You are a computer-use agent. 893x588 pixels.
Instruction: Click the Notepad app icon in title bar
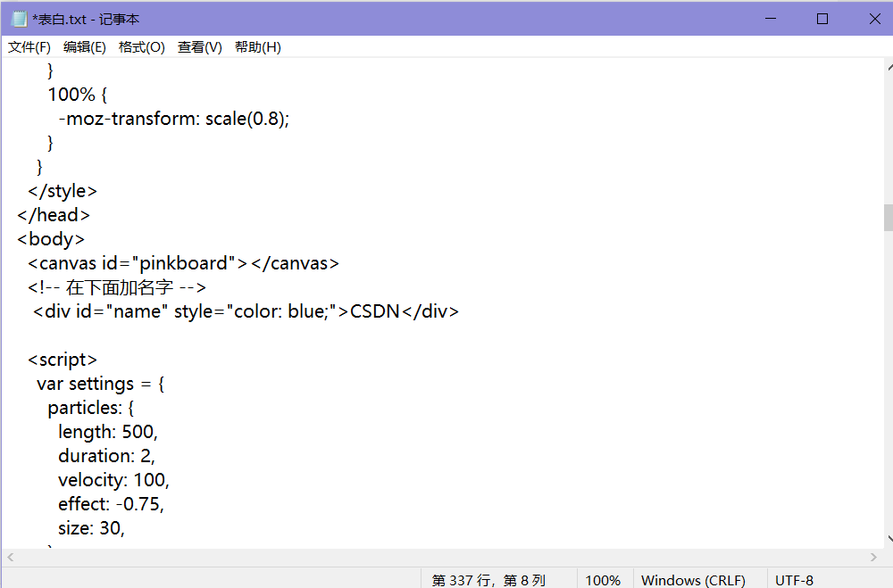(19, 19)
